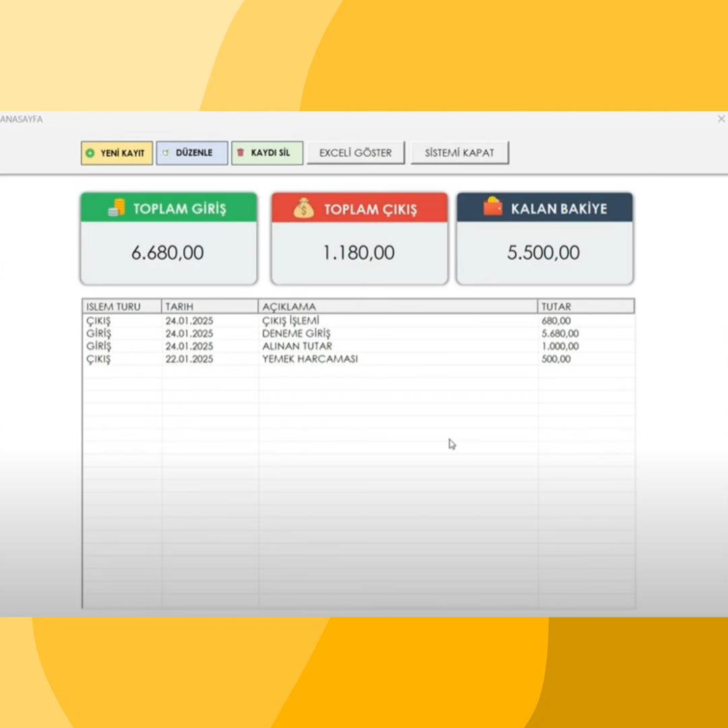
Task: Click the money bag icon in Toplam Çıkış
Action: click(304, 208)
